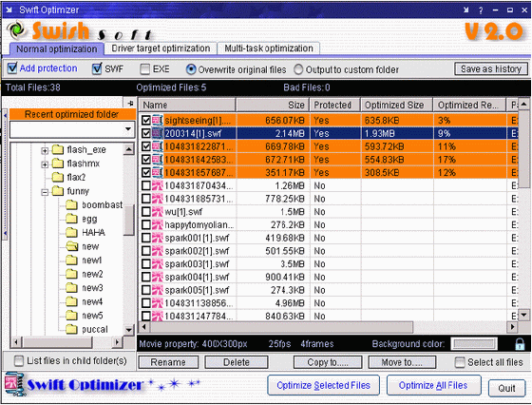The height and width of the screenshot is (405, 532).
Task: Click the Move to..... button
Action: [402, 362]
